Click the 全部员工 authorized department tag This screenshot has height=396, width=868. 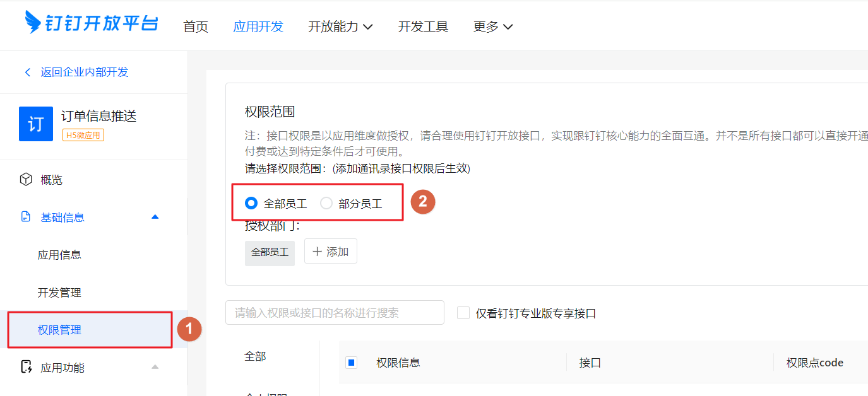tap(270, 252)
